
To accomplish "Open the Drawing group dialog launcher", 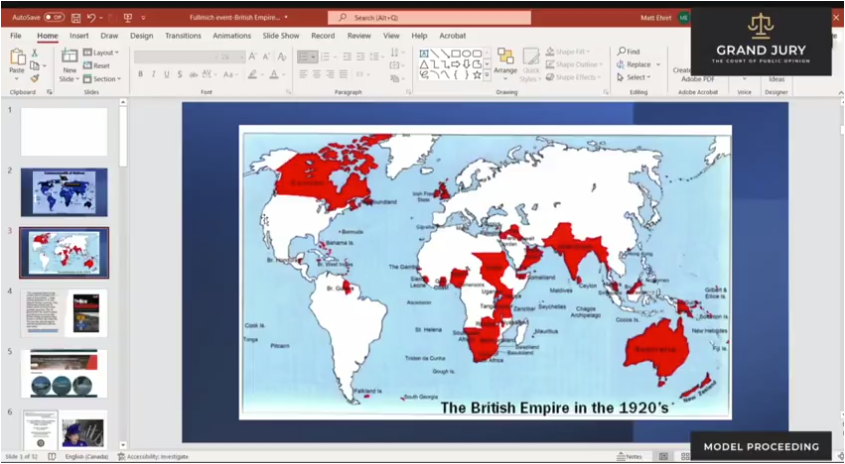I will coord(606,93).
